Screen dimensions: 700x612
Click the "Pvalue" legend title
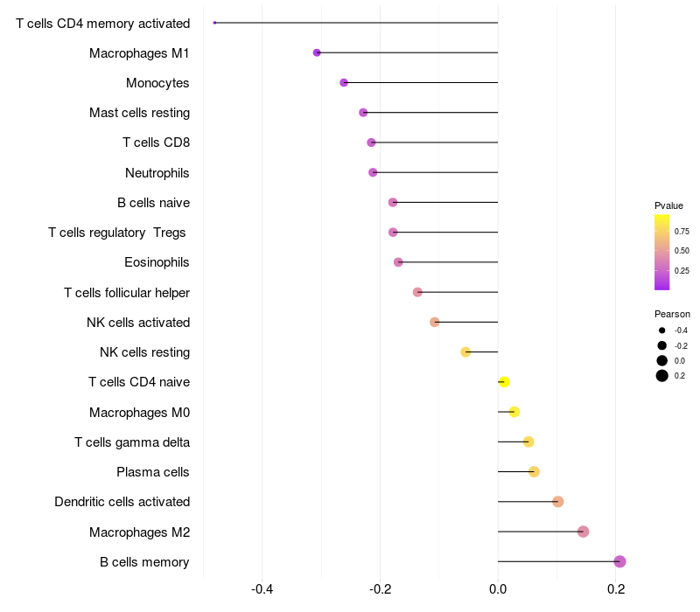coord(668,205)
